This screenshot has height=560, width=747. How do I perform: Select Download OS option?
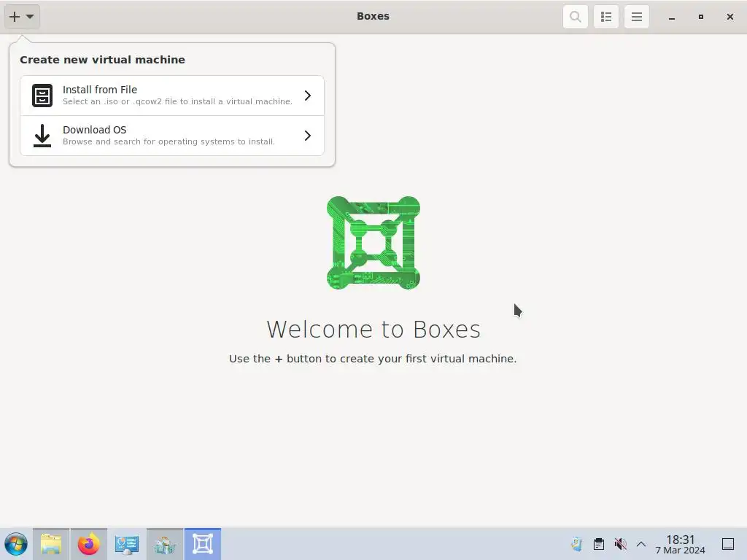(x=172, y=136)
